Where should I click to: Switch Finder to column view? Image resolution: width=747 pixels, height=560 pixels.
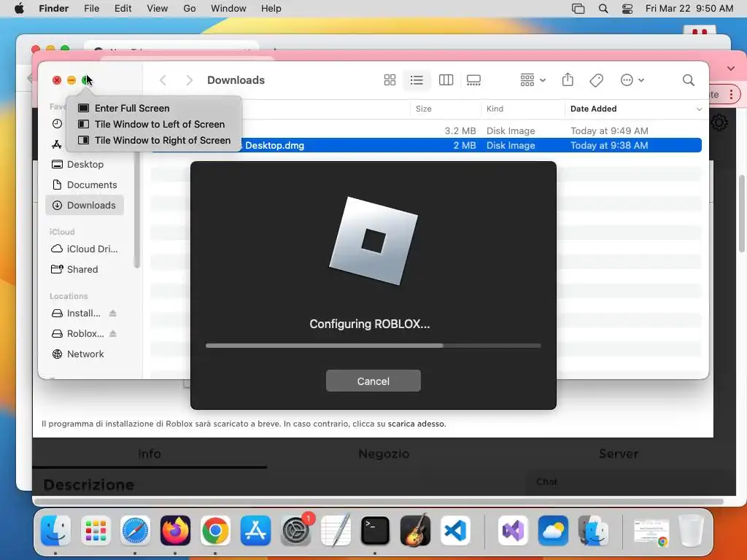coord(446,80)
